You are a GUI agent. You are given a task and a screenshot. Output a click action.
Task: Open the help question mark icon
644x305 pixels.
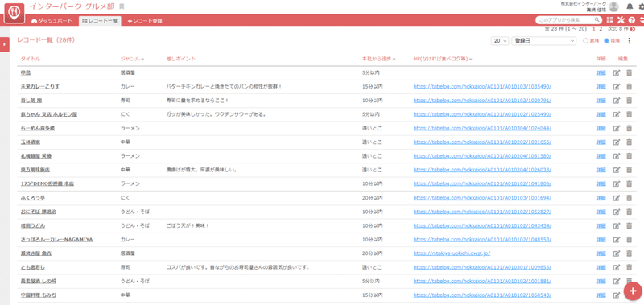coord(632,20)
